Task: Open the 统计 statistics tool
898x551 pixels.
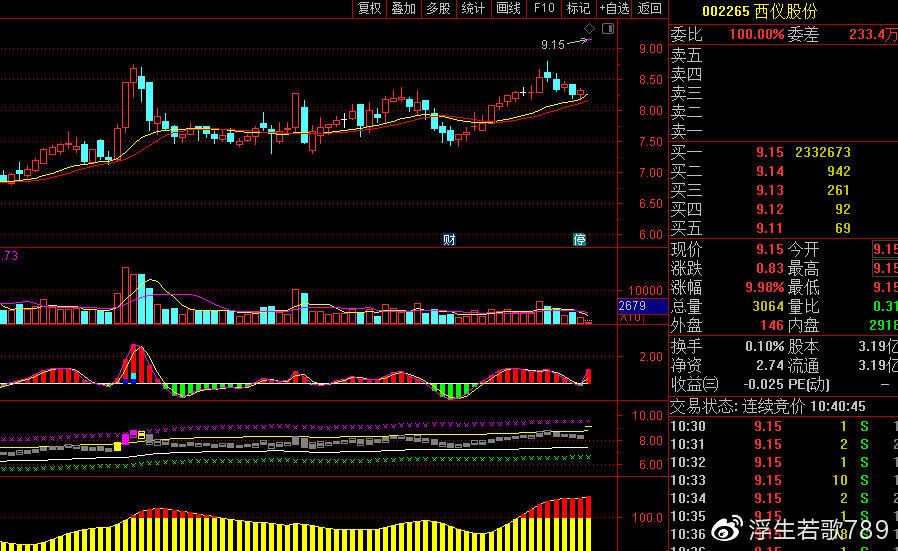Action: 474,9
